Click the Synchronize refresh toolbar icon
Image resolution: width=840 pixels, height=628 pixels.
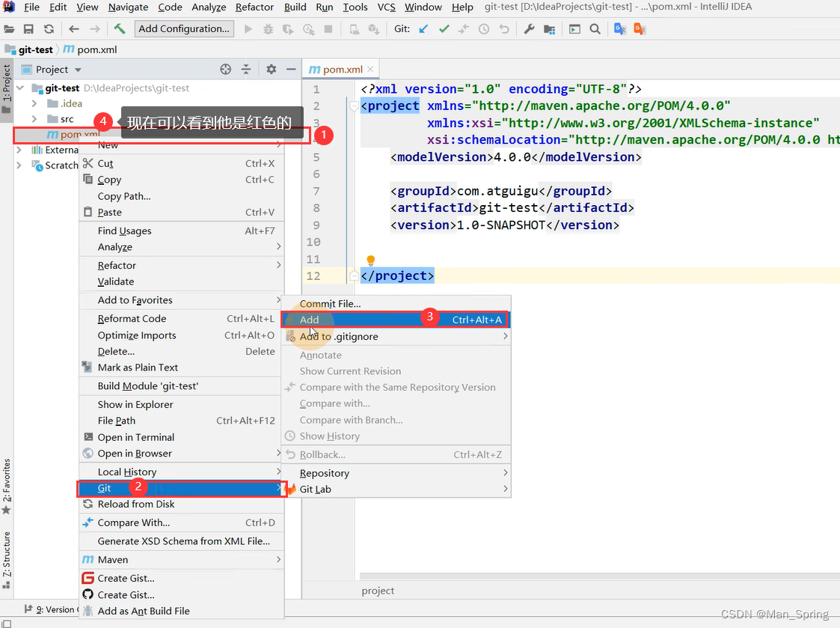click(x=49, y=29)
